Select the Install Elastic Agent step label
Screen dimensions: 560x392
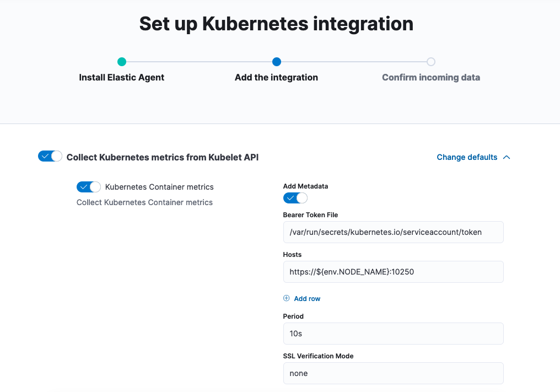click(x=121, y=77)
